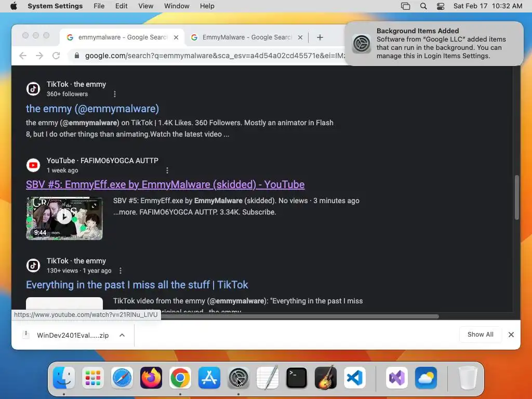532x399 pixels.
Task: Click the TikTok favicon of first result
Action: (x=33, y=89)
